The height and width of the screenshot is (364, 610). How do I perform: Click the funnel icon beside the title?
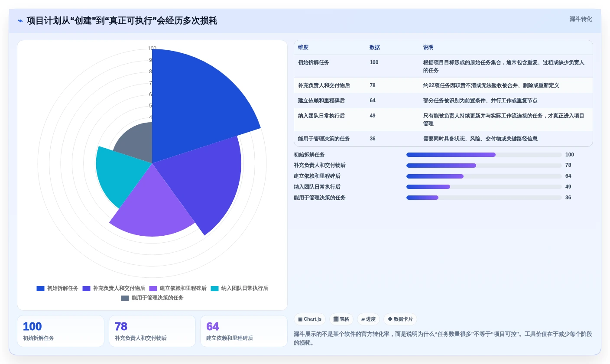20,21
